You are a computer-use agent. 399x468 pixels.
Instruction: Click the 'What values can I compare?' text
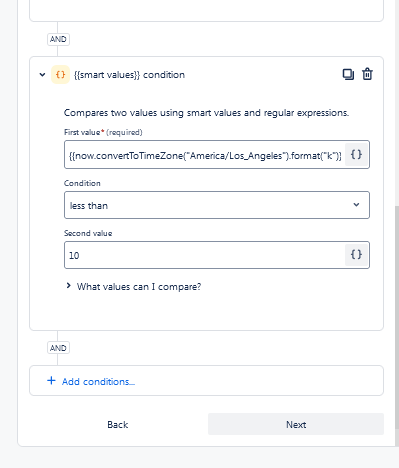139,287
